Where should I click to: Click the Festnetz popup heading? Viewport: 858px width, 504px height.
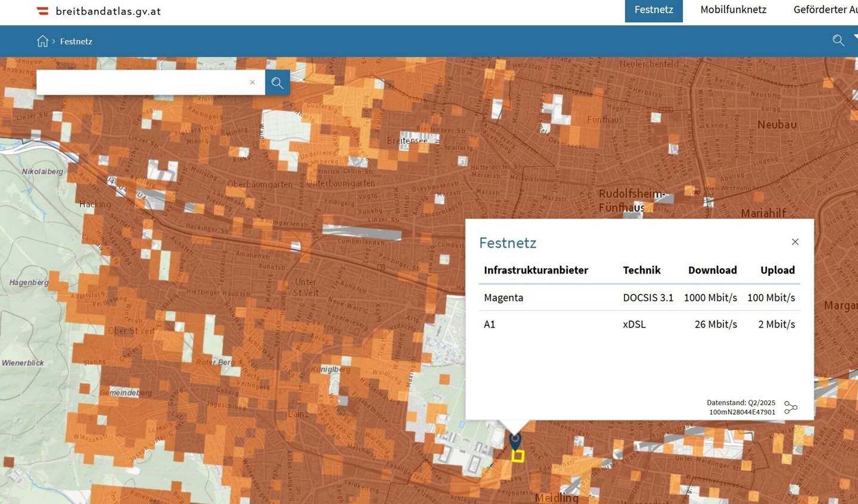point(508,242)
